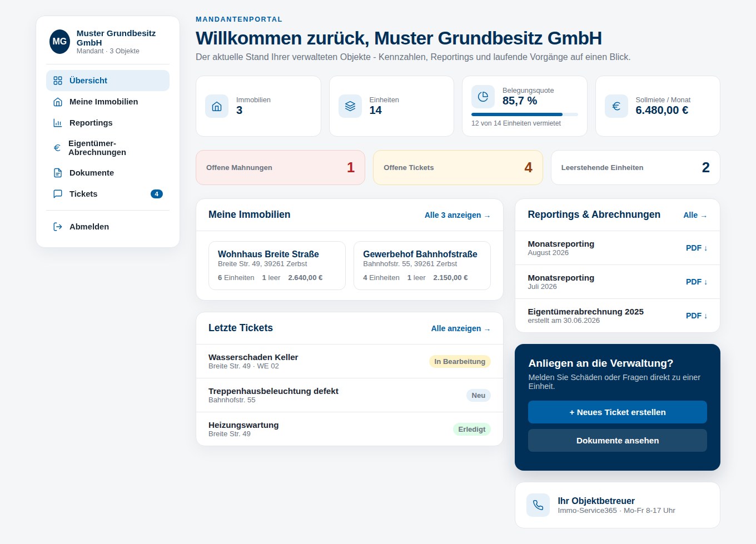Select Eigentümer-Abrechnungen in the sidebar
Image resolution: width=756 pixels, height=544 pixels.
(108, 148)
